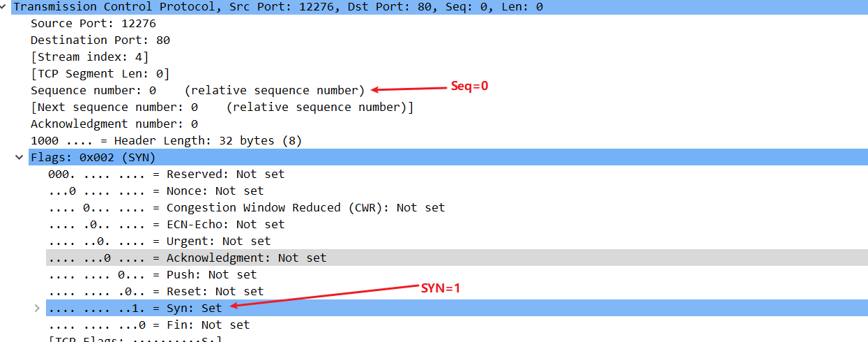Click the Congestion Window Reduced (CWR) flag
This screenshot has height=342, width=868.
click(x=247, y=207)
